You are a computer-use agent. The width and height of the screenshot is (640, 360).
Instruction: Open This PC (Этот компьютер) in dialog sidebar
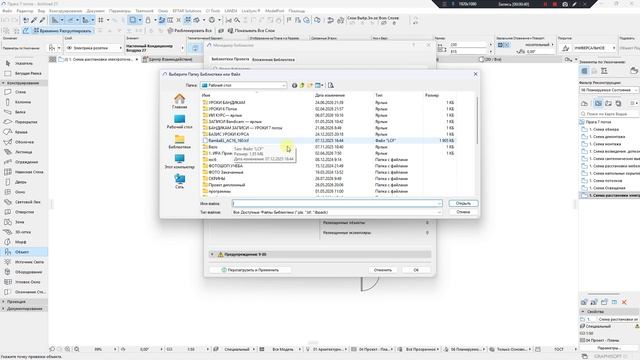click(x=180, y=162)
